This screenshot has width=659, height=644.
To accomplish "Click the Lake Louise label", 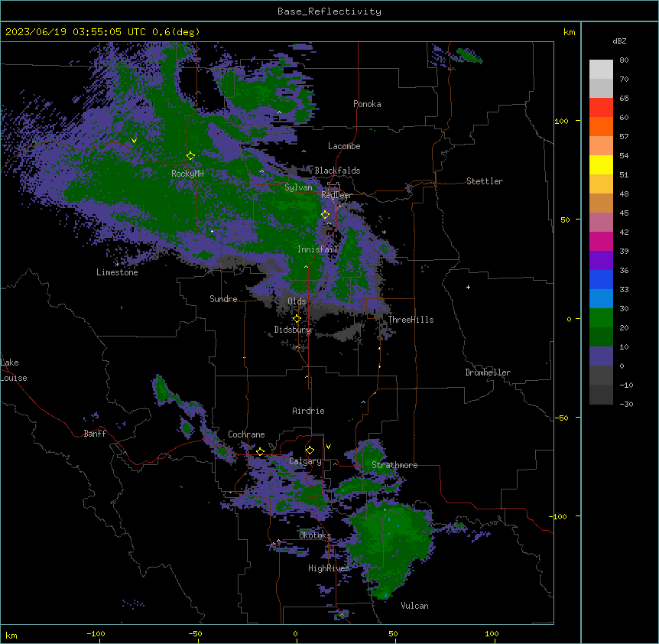I will tap(14, 370).
